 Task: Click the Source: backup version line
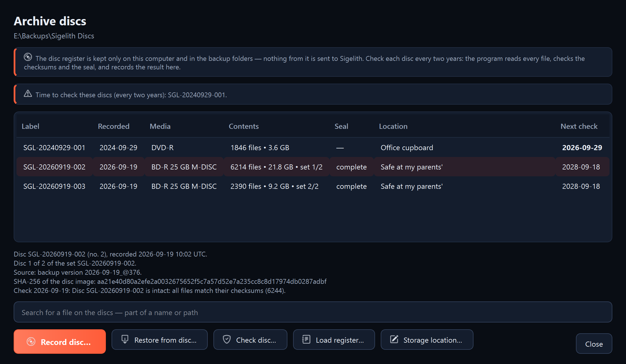click(78, 272)
